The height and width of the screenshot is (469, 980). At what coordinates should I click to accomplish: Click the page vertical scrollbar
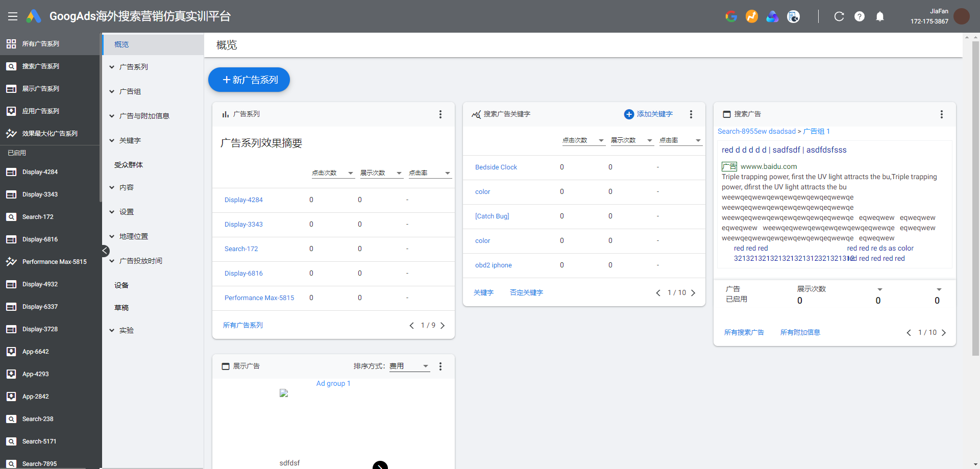click(975, 198)
